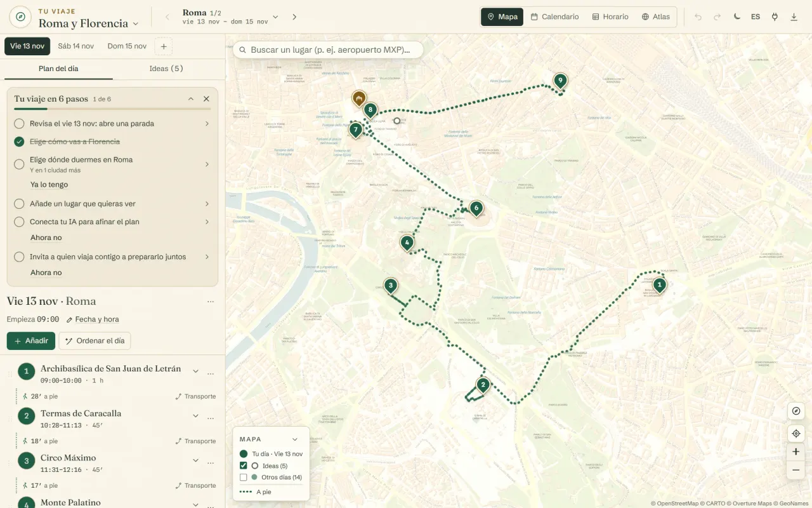Viewport: 812px width, 508px height.
Task: Undo the last change
Action: 698,17
